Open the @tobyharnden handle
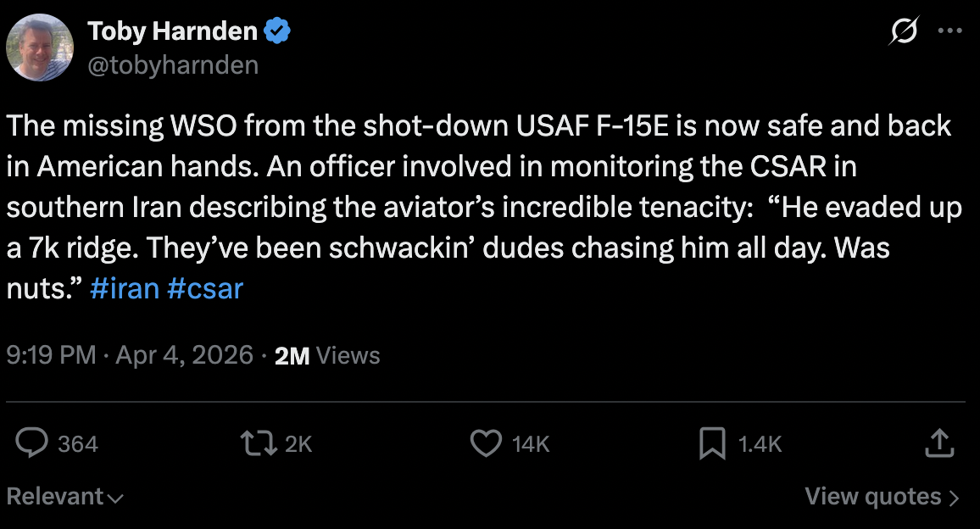Viewport: 980px width, 529px height. (x=173, y=65)
